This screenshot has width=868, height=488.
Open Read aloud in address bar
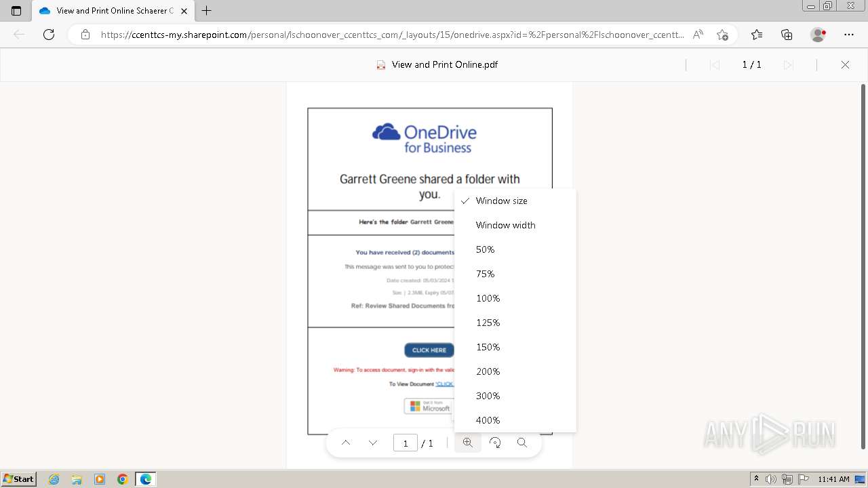(x=698, y=35)
